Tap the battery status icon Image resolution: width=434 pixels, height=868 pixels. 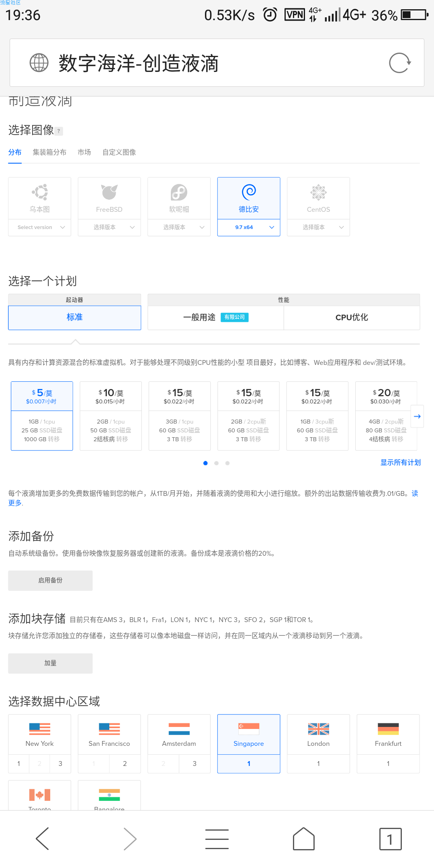pos(415,15)
